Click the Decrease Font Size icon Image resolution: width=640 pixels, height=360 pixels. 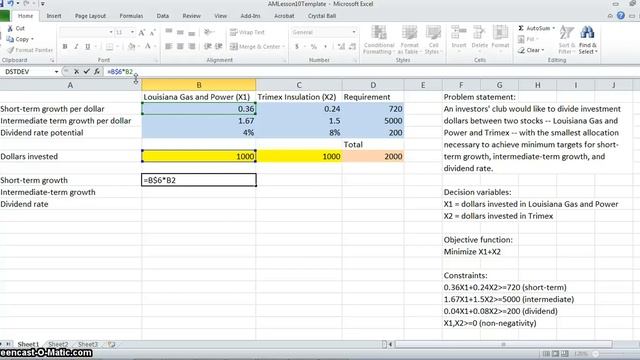pyautogui.click(x=152, y=32)
